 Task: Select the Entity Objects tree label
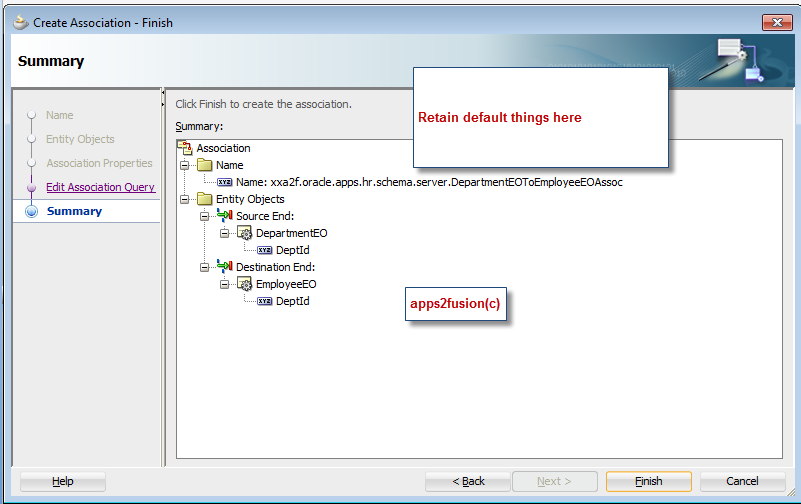tap(250, 199)
